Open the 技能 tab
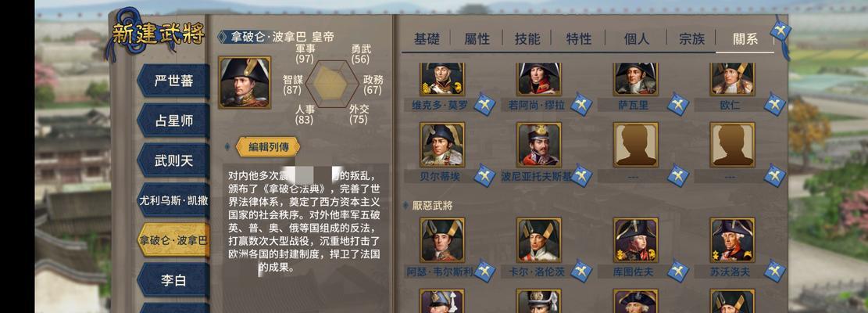Image resolution: width=868 pixels, height=313 pixels. (527, 39)
